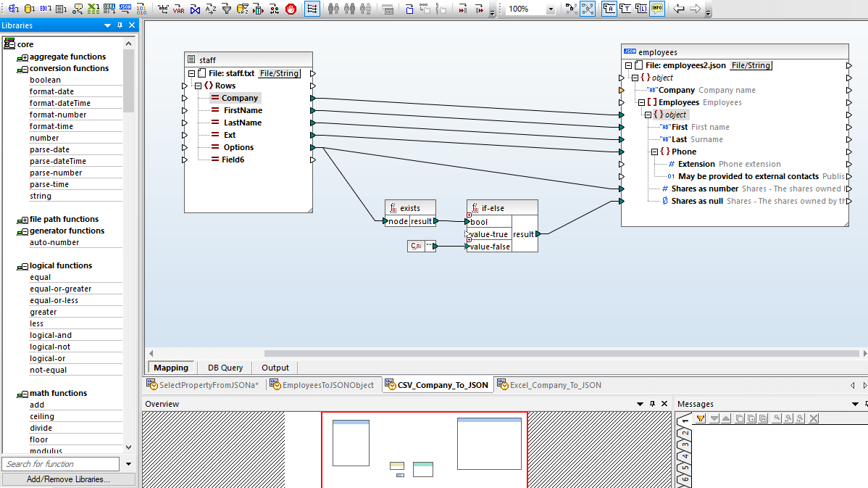
Task: Insert a constant using the "abc" toolbar icon
Action: pyautogui.click(x=162, y=9)
